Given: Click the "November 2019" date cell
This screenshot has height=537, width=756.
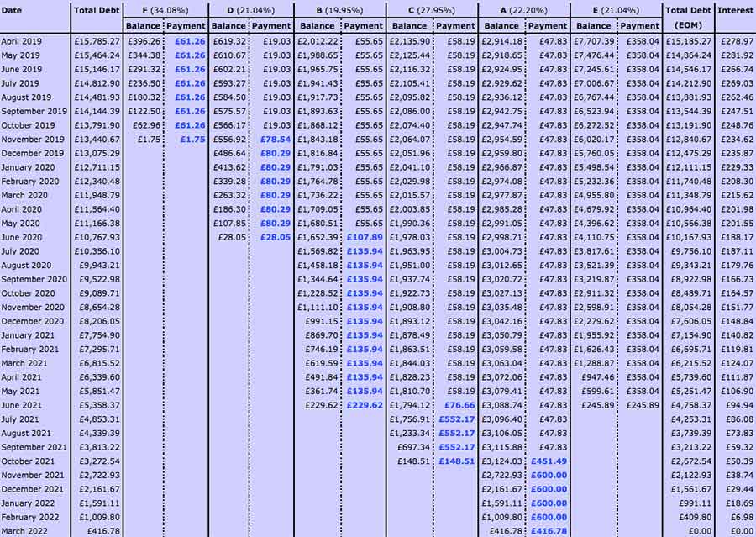Looking at the screenshot, I should [33, 140].
